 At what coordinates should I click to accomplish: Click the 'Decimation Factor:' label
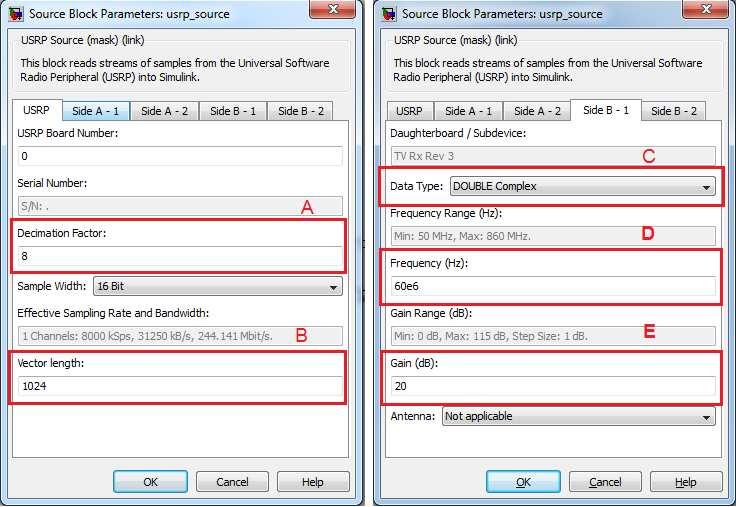(61, 233)
